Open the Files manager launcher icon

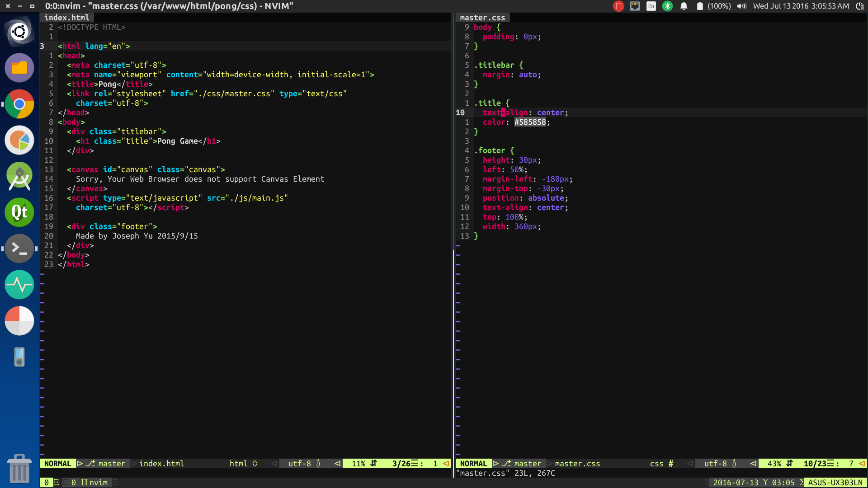point(19,68)
